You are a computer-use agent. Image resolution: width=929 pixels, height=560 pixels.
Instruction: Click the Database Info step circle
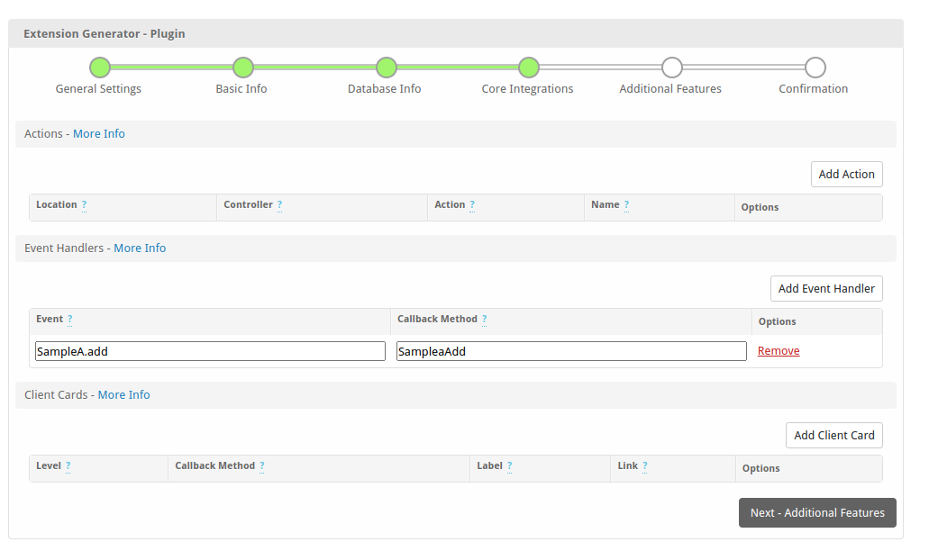point(387,68)
